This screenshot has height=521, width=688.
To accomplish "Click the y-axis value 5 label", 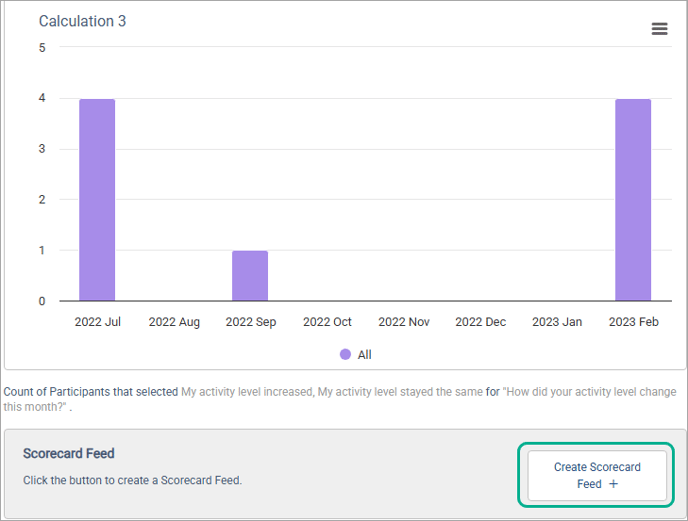I will click(x=42, y=47).
